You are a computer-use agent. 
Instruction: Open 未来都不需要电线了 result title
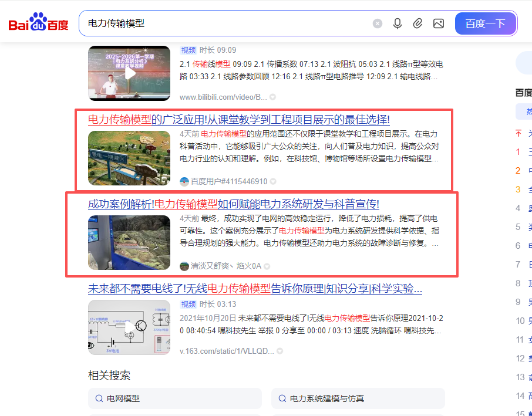click(255, 289)
